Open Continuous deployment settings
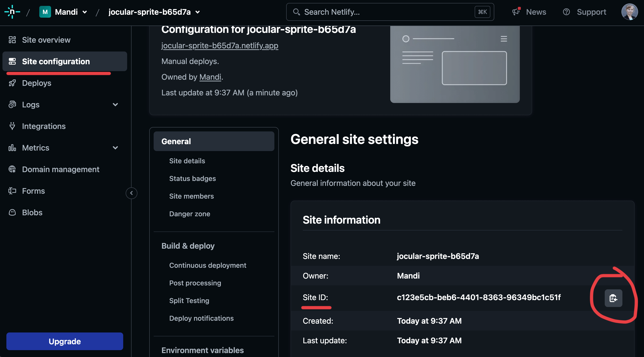 (x=207, y=265)
